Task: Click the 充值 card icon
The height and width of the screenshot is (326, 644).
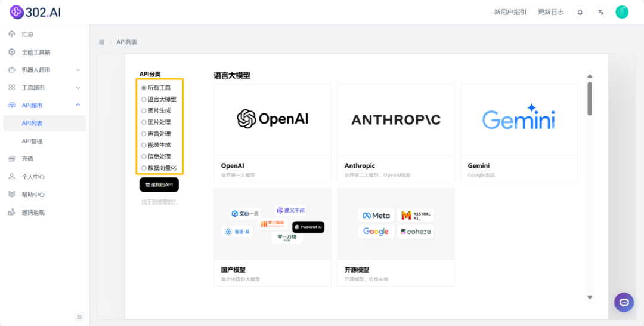Action: coord(12,159)
